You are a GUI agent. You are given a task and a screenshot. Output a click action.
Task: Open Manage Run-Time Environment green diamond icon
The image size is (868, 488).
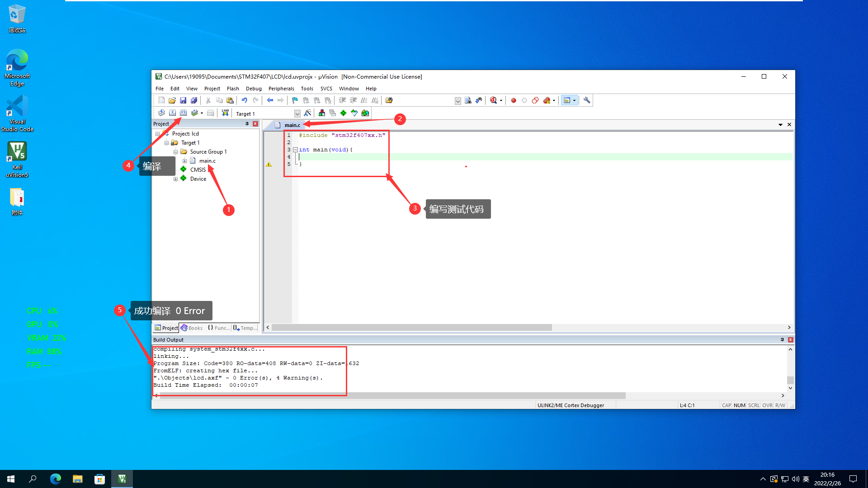(344, 113)
